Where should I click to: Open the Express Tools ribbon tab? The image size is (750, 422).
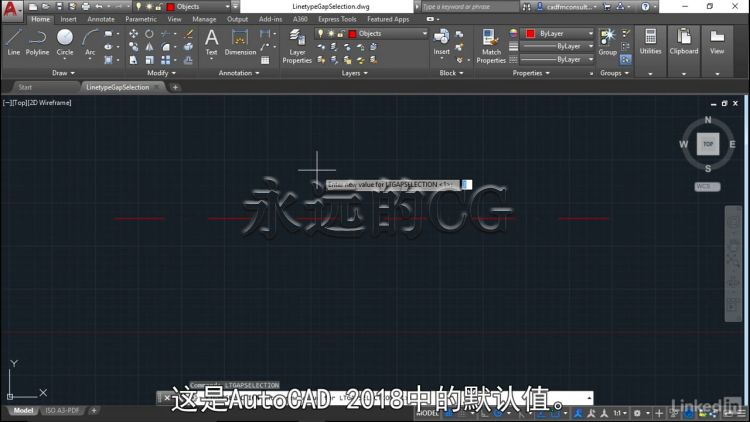tap(337, 19)
